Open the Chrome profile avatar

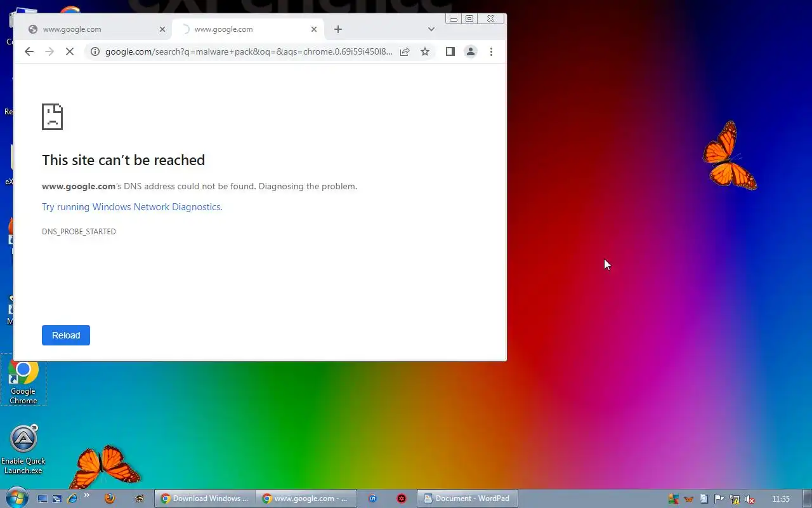471,51
